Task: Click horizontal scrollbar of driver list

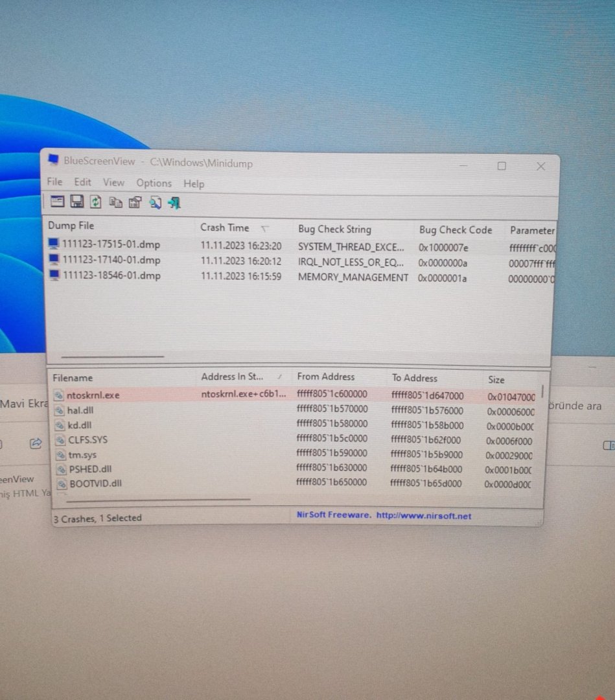Action: coord(158,500)
